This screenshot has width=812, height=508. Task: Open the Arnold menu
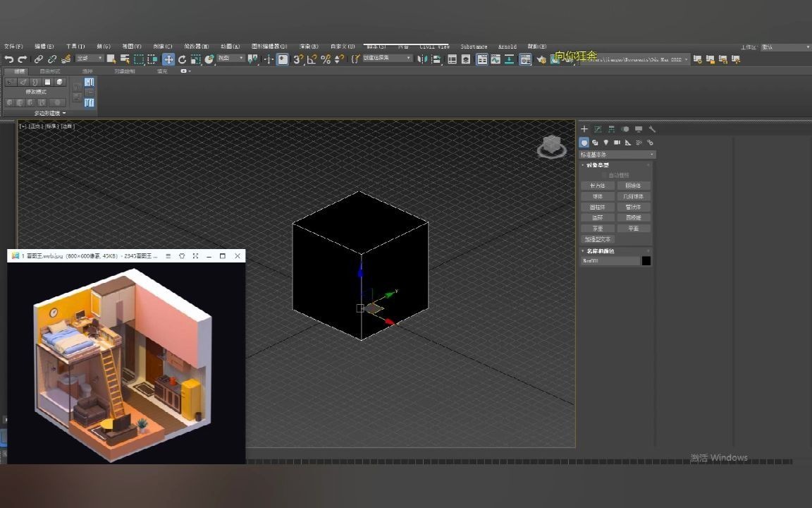coord(507,47)
